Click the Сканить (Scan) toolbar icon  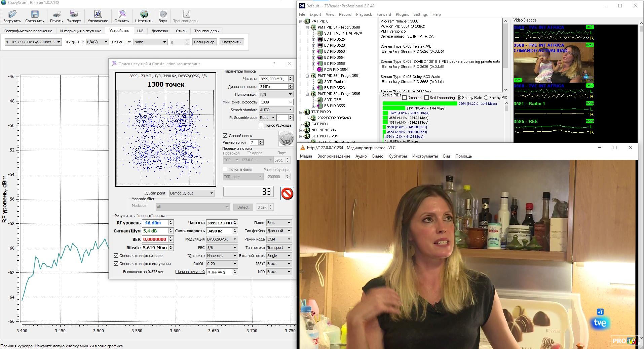(x=122, y=14)
